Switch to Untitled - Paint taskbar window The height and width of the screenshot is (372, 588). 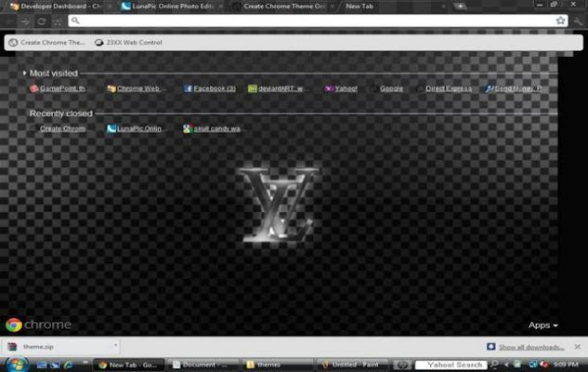coord(352,365)
